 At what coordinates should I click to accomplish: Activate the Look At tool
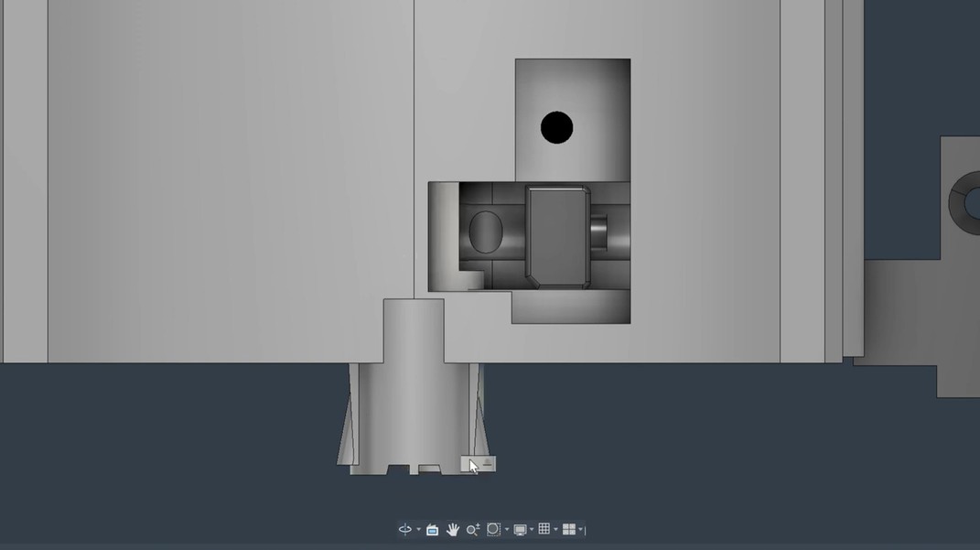tap(432, 529)
